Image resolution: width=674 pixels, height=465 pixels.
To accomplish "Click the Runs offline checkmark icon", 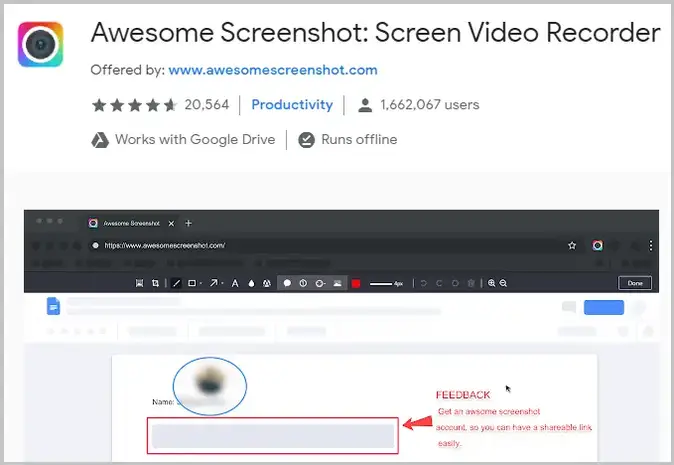I will click(x=306, y=140).
